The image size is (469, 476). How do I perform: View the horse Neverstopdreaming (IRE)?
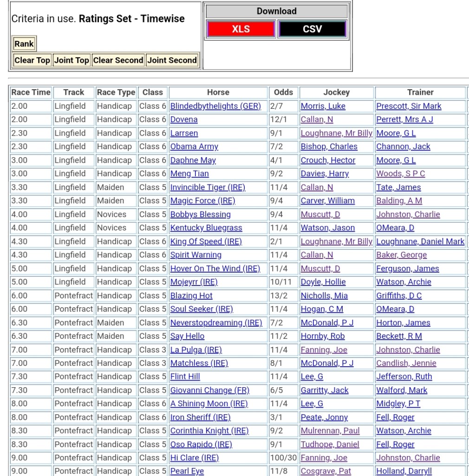point(216,323)
